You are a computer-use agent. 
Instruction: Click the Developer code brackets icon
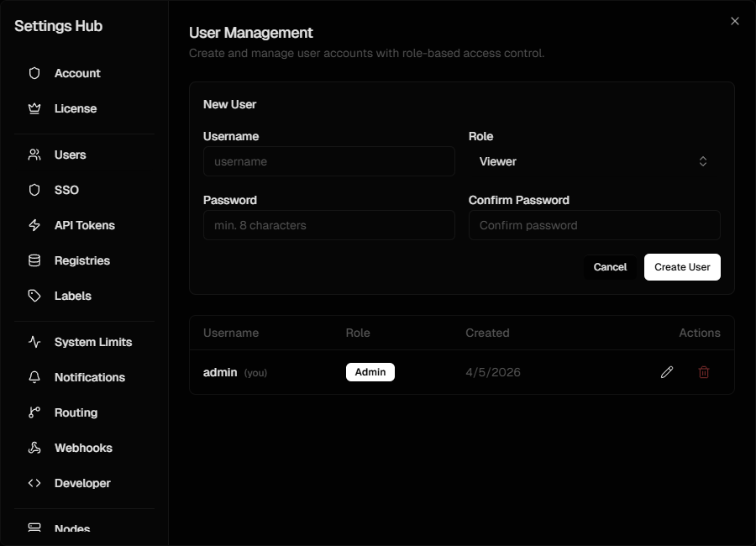click(x=34, y=483)
